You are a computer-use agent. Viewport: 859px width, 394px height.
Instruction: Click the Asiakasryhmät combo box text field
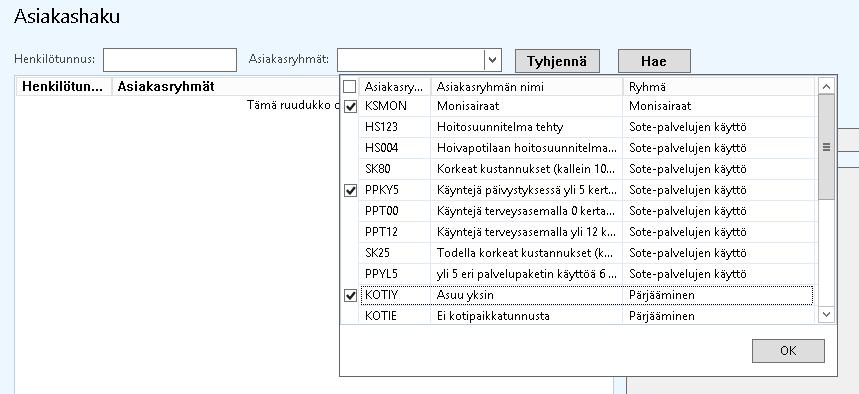point(411,60)
